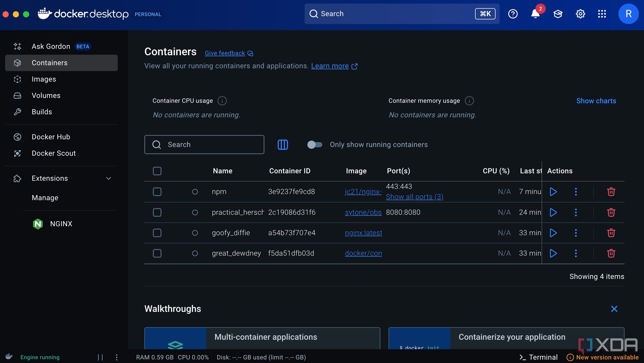Show info for Container memory usage

coord(469,101)
